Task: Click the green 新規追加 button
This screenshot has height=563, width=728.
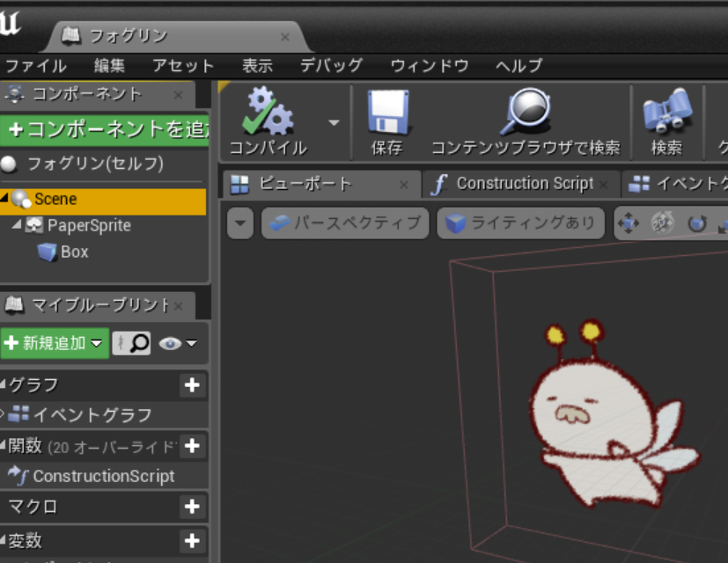Action: tap(55, 343)
